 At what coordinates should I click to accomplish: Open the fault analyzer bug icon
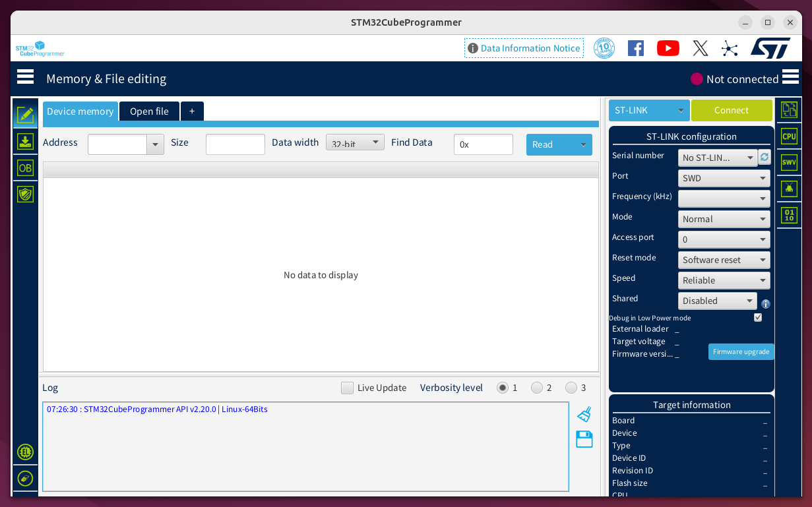[789, 189]
